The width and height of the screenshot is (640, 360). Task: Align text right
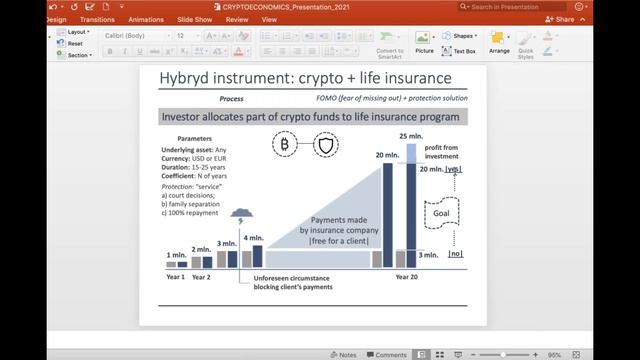click(298, 51)
